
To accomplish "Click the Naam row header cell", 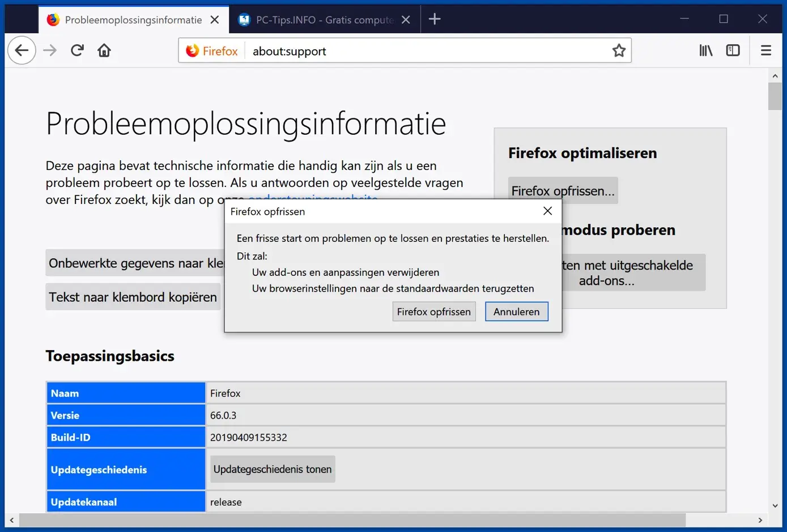I will coord(126,393).
